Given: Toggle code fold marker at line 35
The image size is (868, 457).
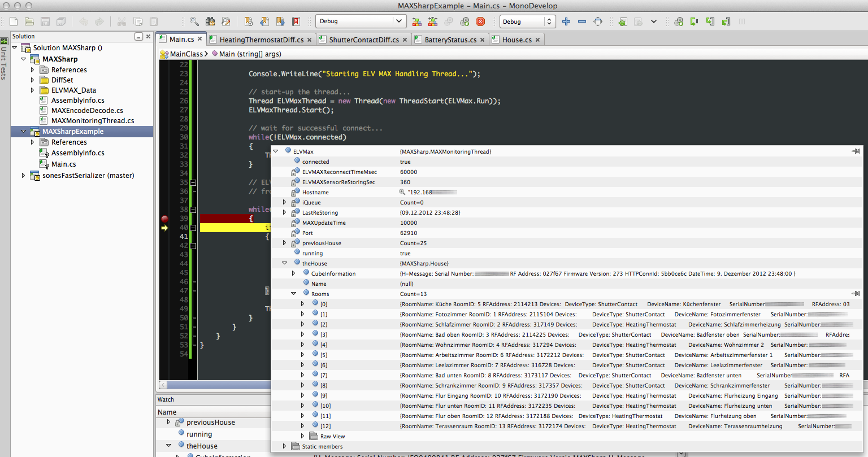Looking at the screenshot, I should tap(193, 182).
